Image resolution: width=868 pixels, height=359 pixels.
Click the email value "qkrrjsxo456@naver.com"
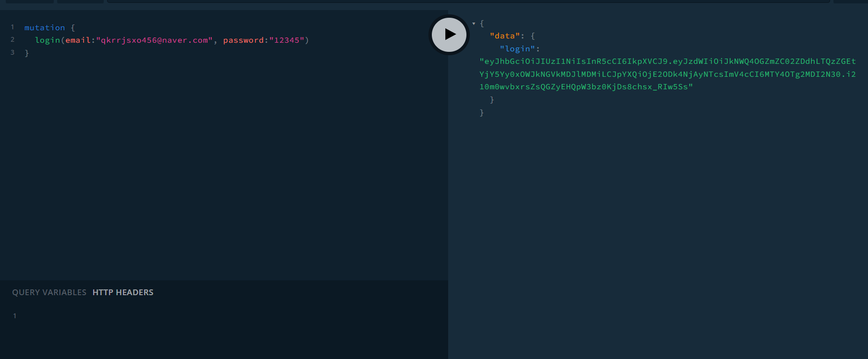point(154,40)
